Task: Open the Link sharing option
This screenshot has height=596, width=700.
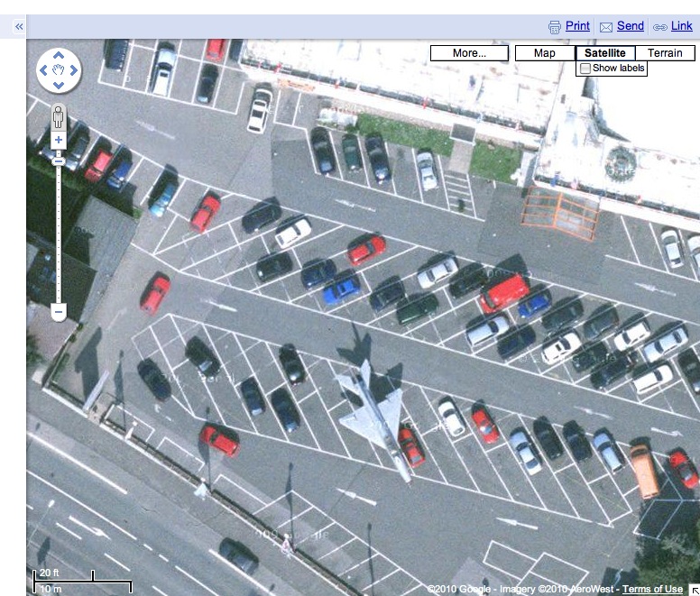Action: [x=681, y=26]
